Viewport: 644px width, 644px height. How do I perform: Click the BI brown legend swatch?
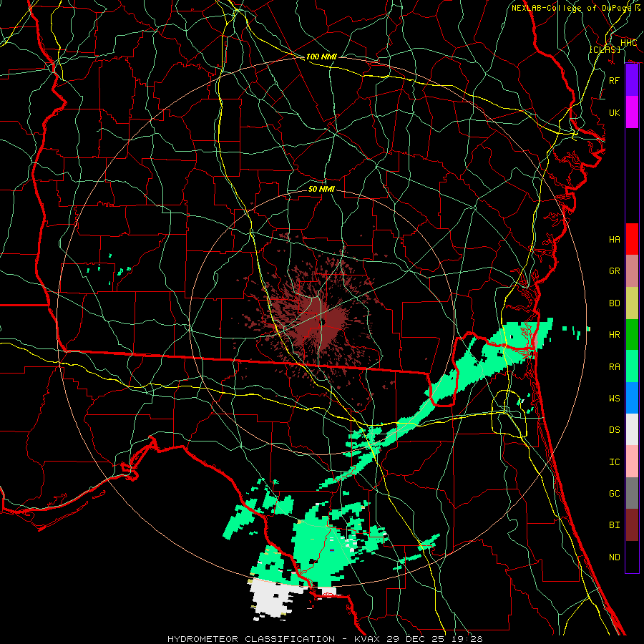tap(632, 525)
